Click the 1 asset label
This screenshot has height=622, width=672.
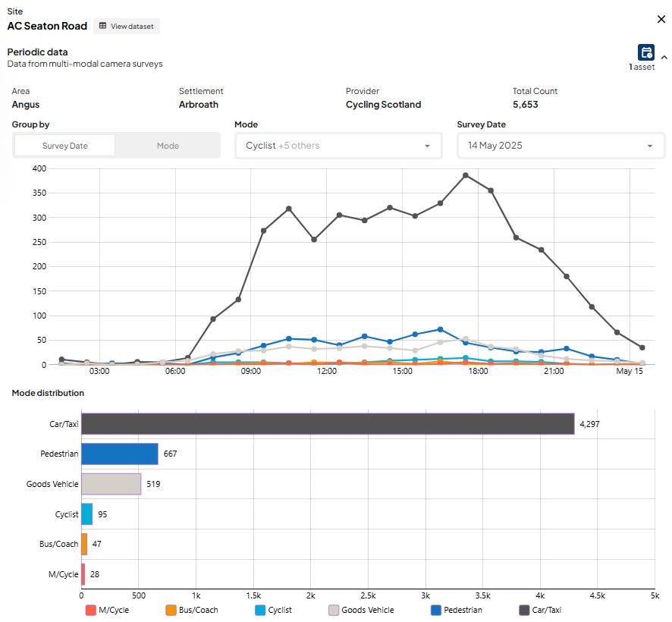click(642, 67)
